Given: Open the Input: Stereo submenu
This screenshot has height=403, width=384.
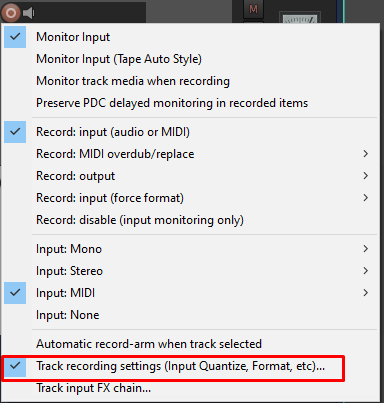Looking at the screenshot, I should 190,271.
